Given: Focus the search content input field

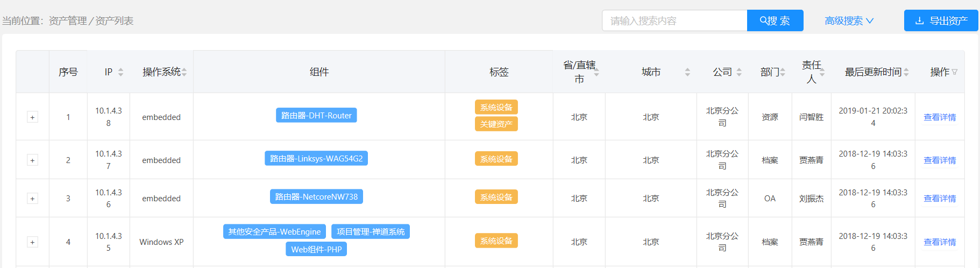Looking at the screenshot, I should (674, 21).
